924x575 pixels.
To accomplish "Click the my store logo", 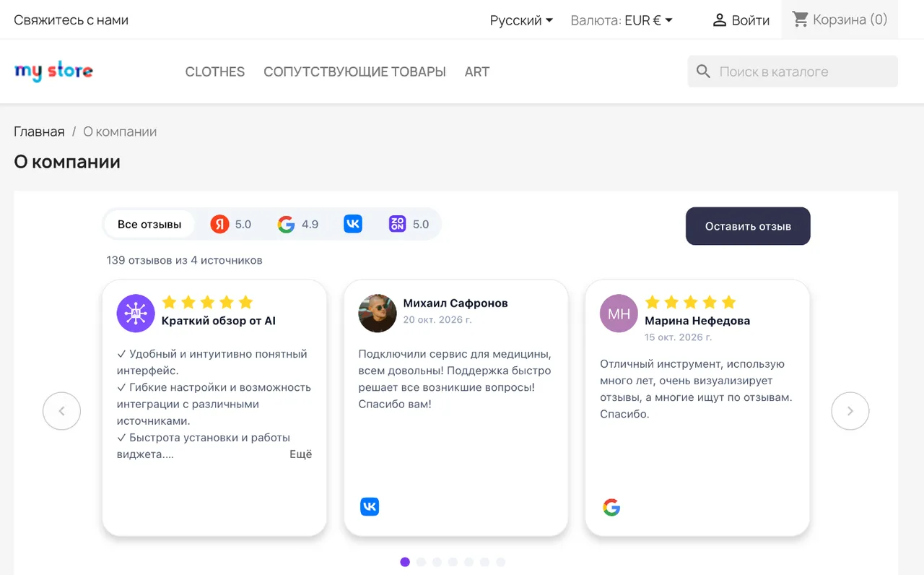I will 53,72.
